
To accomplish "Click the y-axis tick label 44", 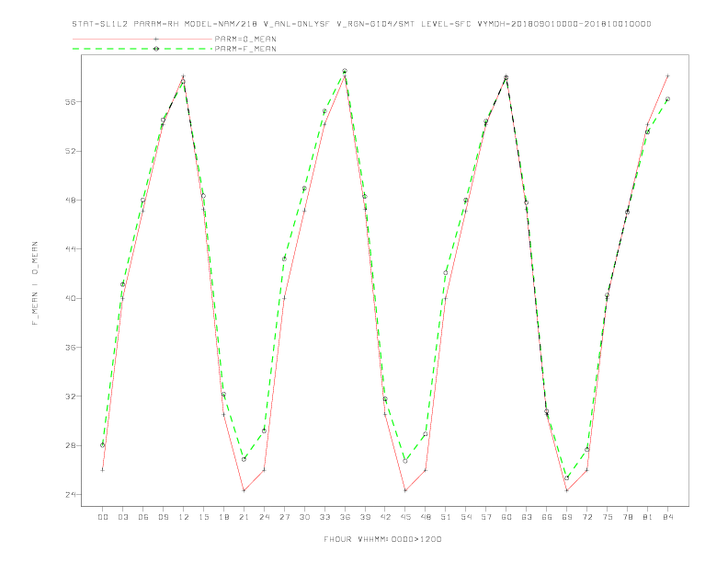I will (x=70, y=249).
